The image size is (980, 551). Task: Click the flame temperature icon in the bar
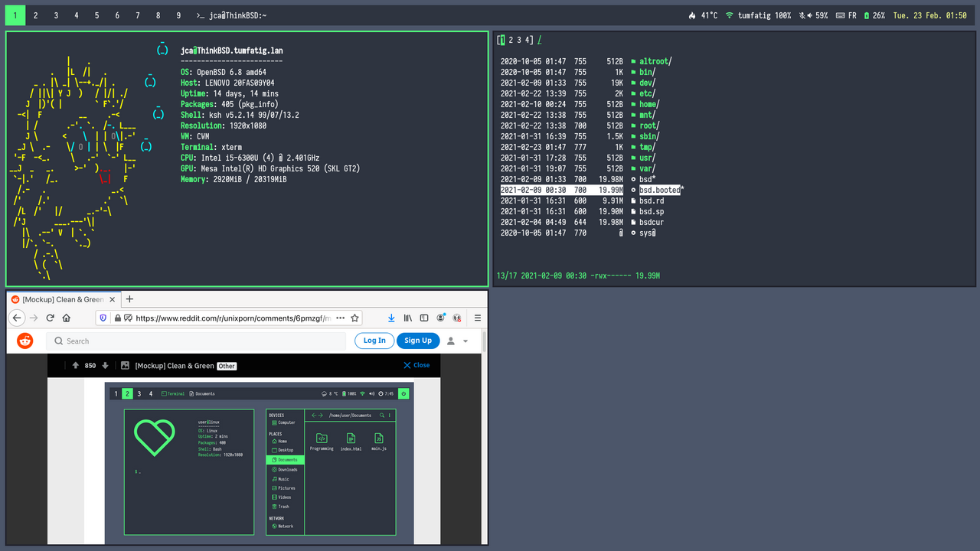(x=692, y=15)
